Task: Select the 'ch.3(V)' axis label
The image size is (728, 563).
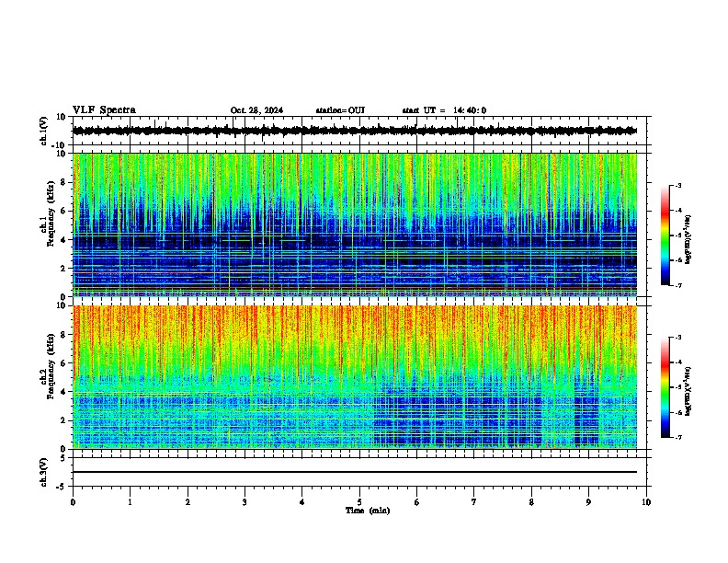Action: 44,472
